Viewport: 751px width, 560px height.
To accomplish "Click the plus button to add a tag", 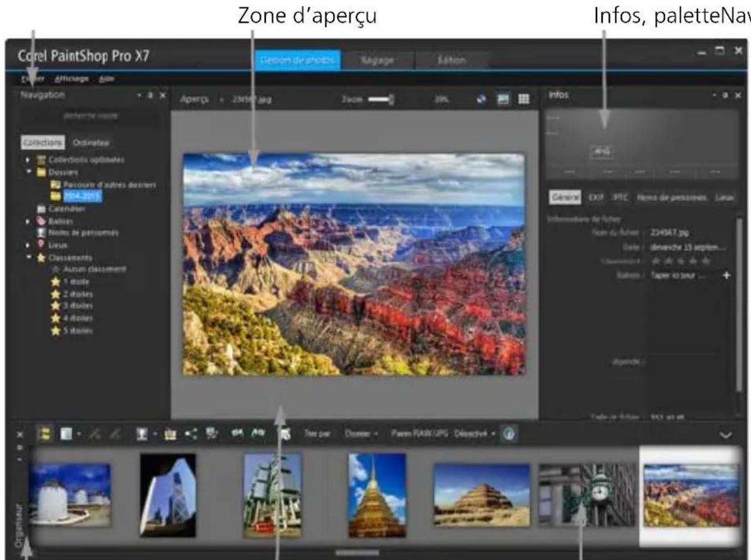I will pyautogui.click(x=727, y=275).
